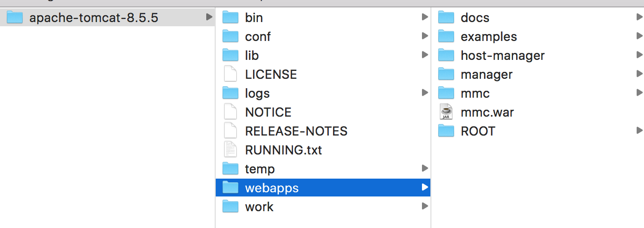Select the mmc.war file name
Screen dimensions: 644x228
pos(487,112)
